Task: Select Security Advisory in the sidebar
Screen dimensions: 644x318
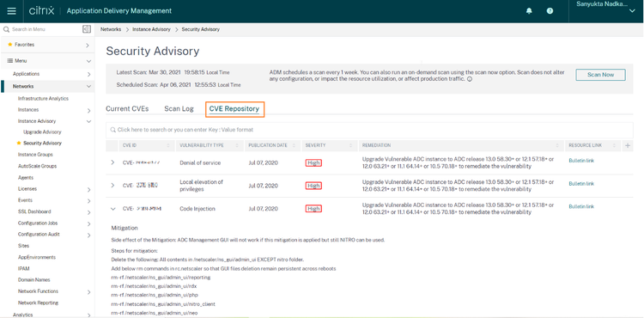Action: tap(42, 143)
